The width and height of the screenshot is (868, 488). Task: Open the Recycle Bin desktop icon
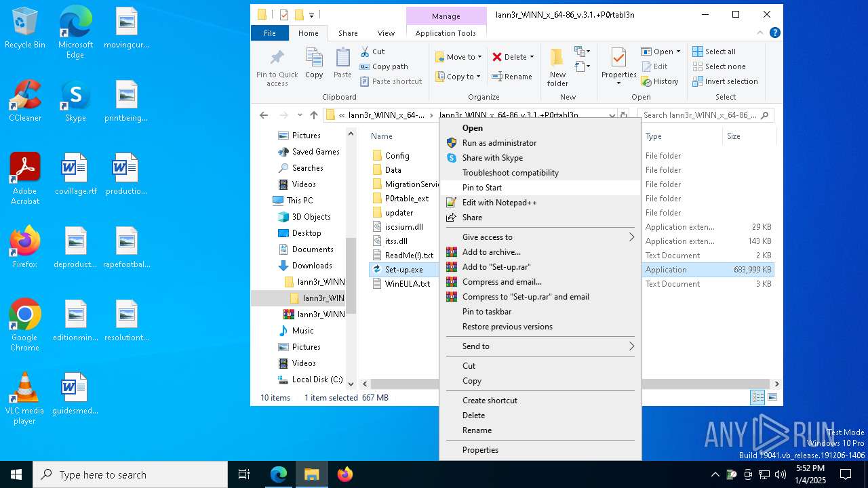click(25, 28)
